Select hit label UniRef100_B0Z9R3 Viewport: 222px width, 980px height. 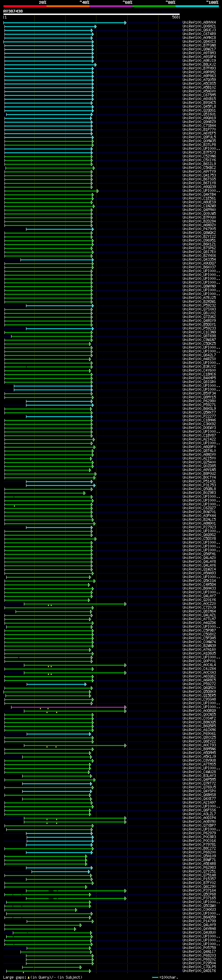pos(199,493)
